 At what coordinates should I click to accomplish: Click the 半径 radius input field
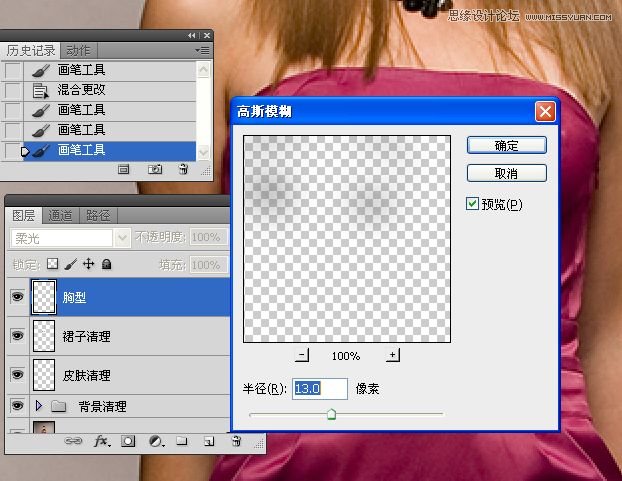click(320, 389)
